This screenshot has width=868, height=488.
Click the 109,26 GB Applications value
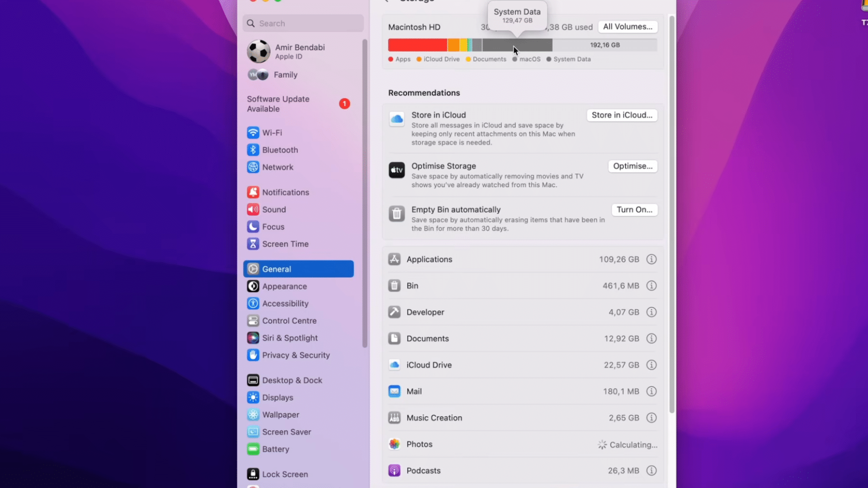619,259
